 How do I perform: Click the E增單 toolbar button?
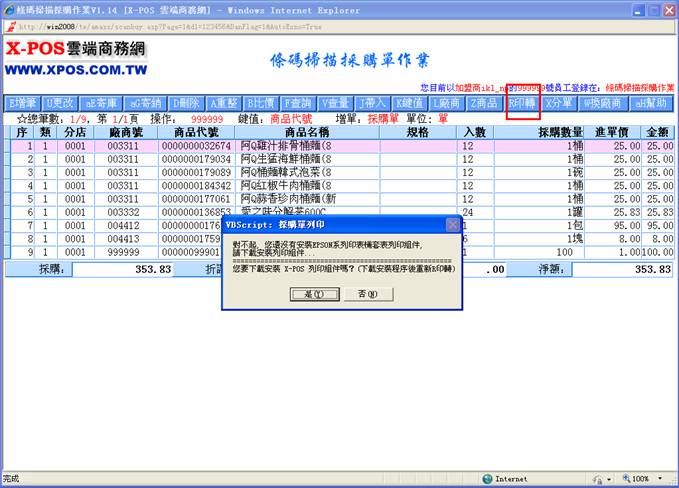[x=22, y=103]
